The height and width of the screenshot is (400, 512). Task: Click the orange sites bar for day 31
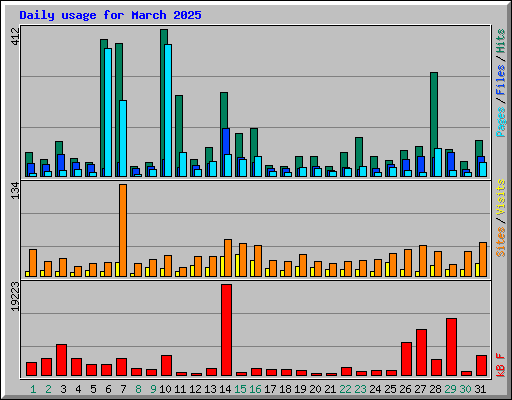(483, 259)
